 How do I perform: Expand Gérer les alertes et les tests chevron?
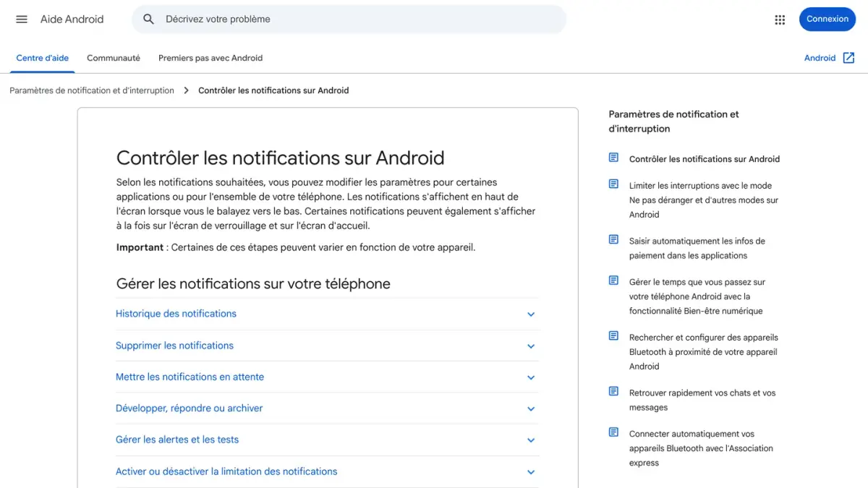coord(531,440)
